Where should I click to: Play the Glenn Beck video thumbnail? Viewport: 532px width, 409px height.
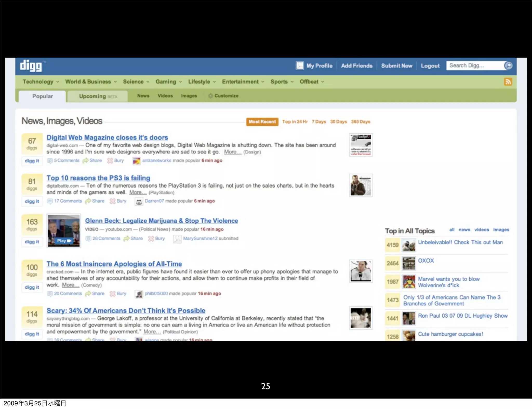click(64, 231)
